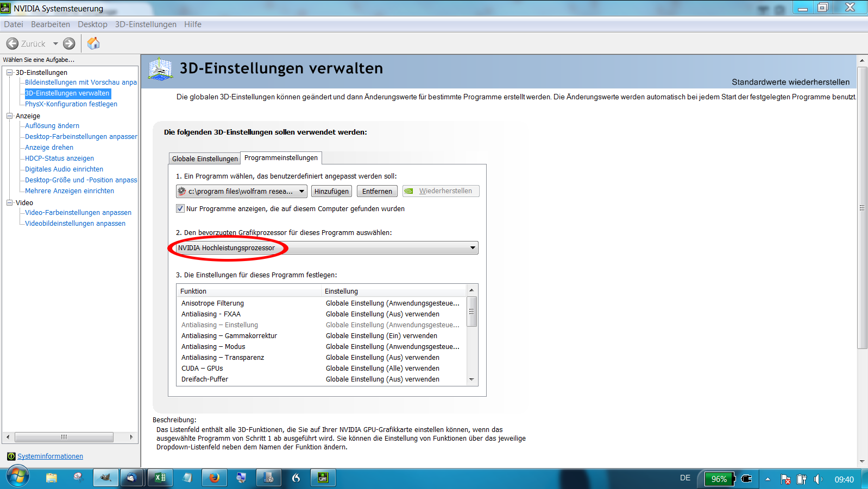
Task: Click the settings list scroll-down arrow
Action: point(472,379)
